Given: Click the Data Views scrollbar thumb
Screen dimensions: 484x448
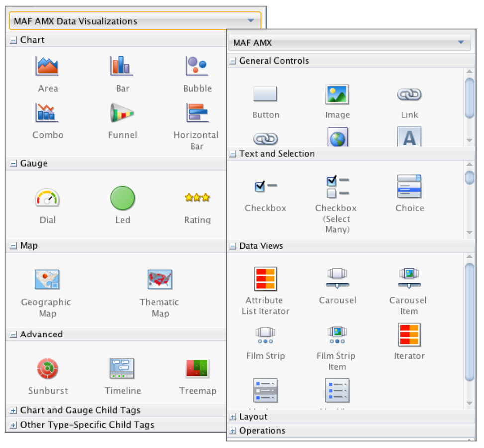Looking at the screenshot, I should pyautogui.click(x=470, y=322).
